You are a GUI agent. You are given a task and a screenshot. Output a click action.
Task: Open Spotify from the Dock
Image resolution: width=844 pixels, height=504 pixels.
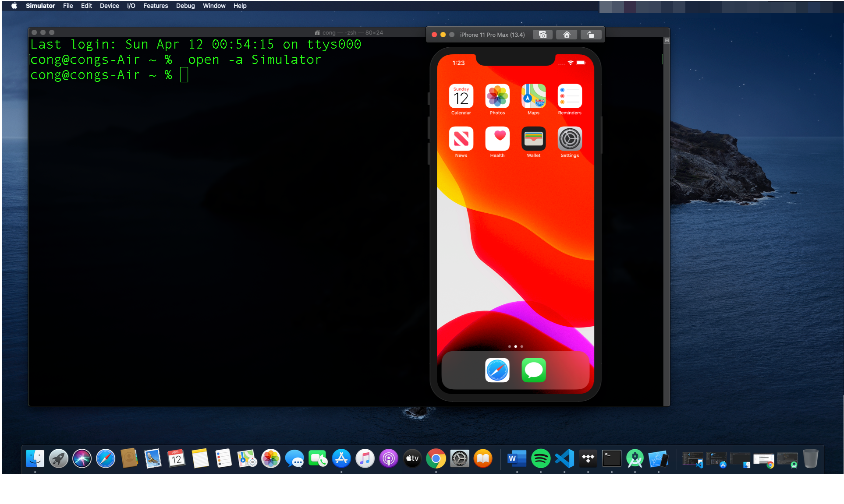[x=541, y=459]
